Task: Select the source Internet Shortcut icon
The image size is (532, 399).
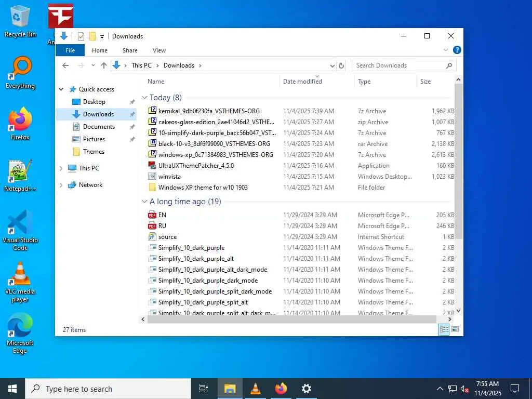Action: pos(152,236)
